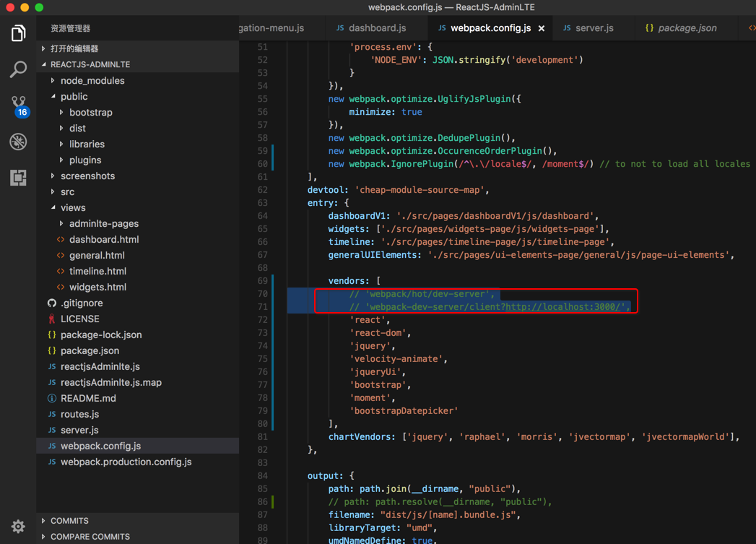The height and width of the screenshot is (544, 756).
Task: Open README.md from the explorer
Action: (x=88, y=399)
